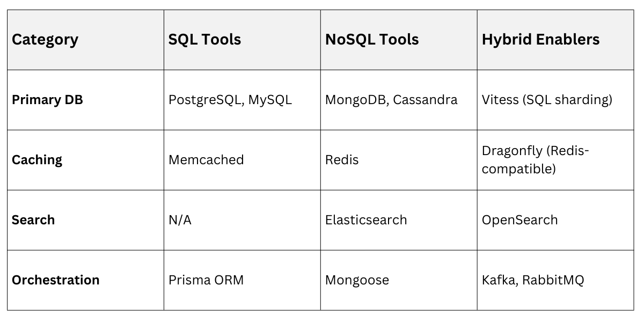Select the Hybrid Enablers header cell

540,40
